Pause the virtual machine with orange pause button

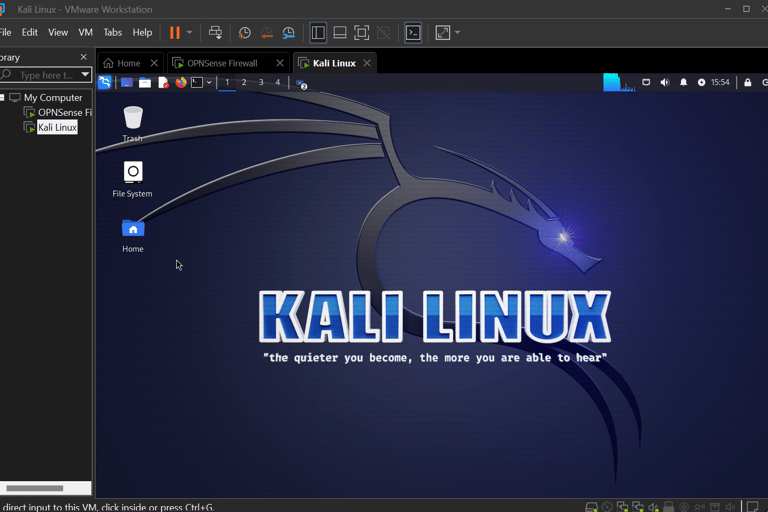(x=174, y=33)
